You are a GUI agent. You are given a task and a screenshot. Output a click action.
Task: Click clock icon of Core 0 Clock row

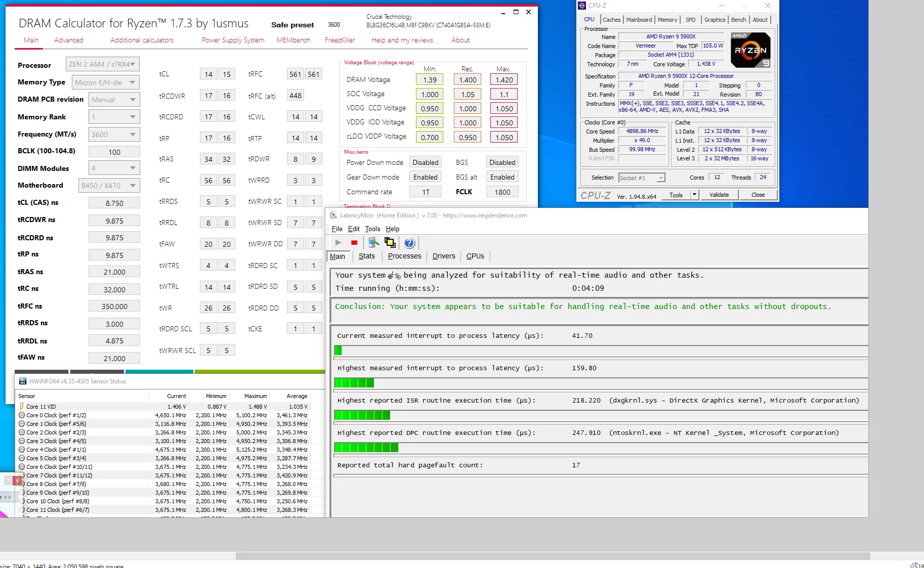click(x=22, y=415)
